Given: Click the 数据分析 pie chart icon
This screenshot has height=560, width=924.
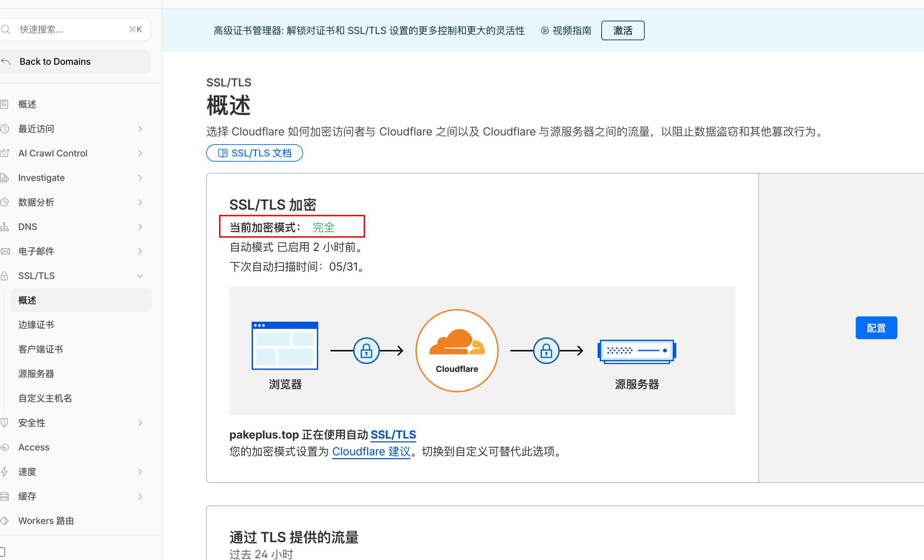Looking at the screenshot, I should [x=5, y=203].
